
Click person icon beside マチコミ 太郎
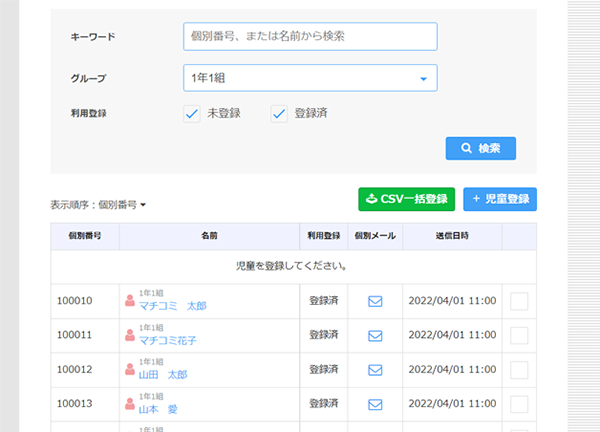pos(129,300)
